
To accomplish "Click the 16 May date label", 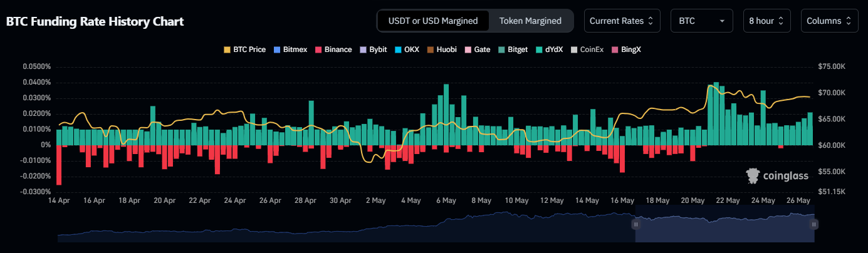I will [623, 201].
